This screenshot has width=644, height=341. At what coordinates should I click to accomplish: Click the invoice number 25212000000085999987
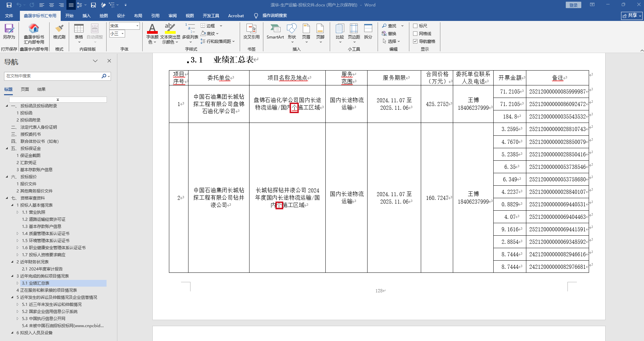point(557,91)
